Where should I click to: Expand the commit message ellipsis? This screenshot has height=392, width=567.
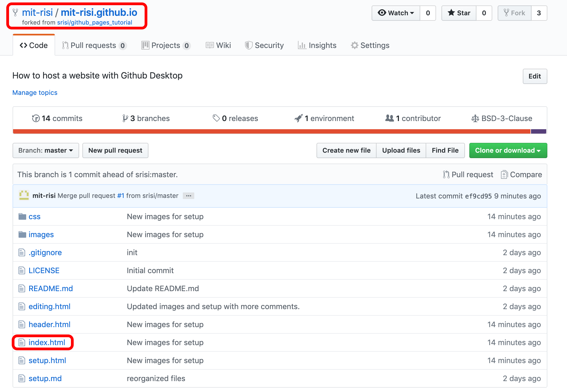coord(189,196)
